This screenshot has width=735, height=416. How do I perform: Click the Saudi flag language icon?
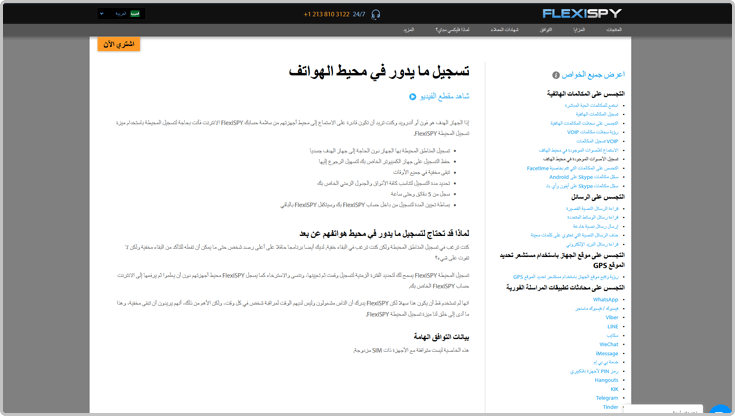point(135,14)
